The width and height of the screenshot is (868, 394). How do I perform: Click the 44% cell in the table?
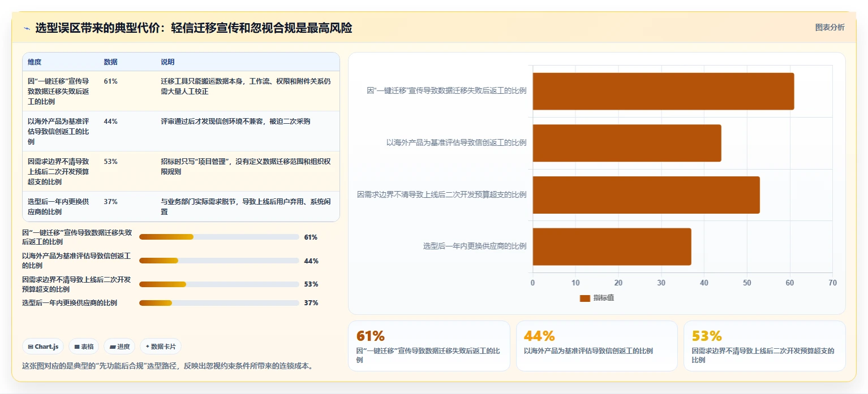(x=111, y=122)
